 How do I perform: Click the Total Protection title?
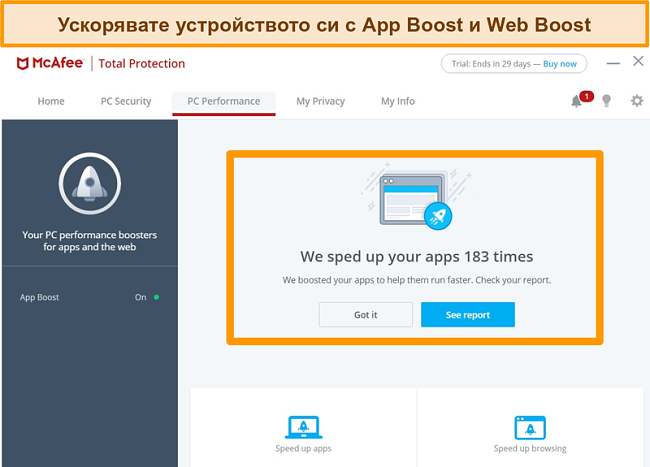[x=142, y=63]
